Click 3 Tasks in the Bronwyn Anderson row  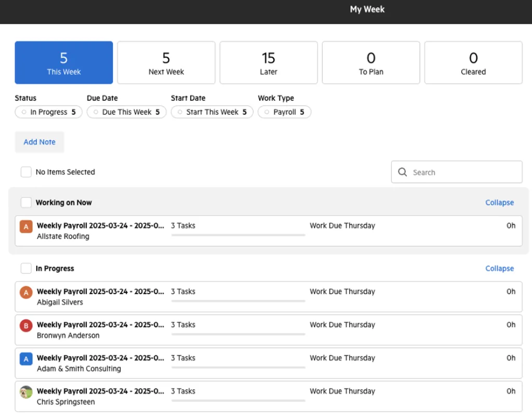tap(183, 325)
